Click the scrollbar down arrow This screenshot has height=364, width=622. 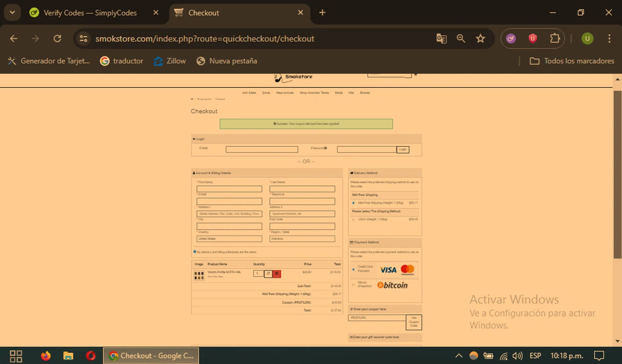click(617, 341)
